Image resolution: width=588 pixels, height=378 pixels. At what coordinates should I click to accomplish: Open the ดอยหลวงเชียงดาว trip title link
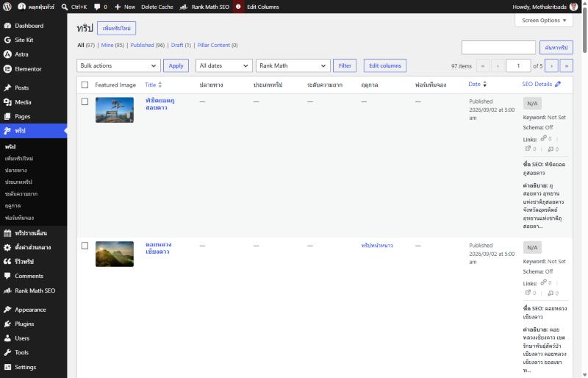coord(159,248)
